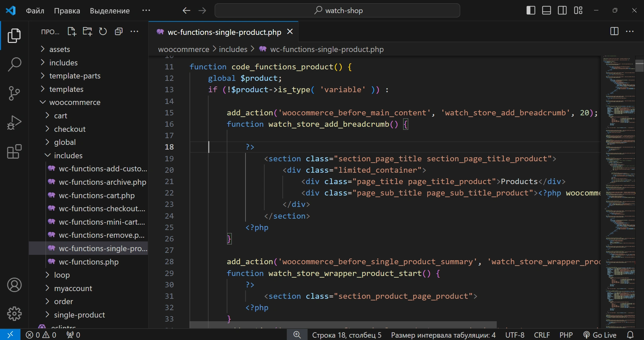Toggle the secondary side bar
The width and height of the screenshot is (644, 340).
562,10
